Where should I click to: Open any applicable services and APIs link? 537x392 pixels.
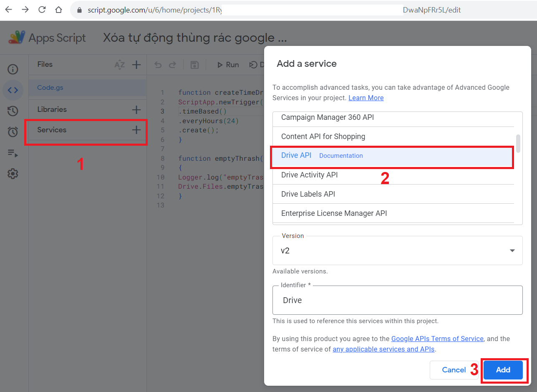(x=383, y=349)
